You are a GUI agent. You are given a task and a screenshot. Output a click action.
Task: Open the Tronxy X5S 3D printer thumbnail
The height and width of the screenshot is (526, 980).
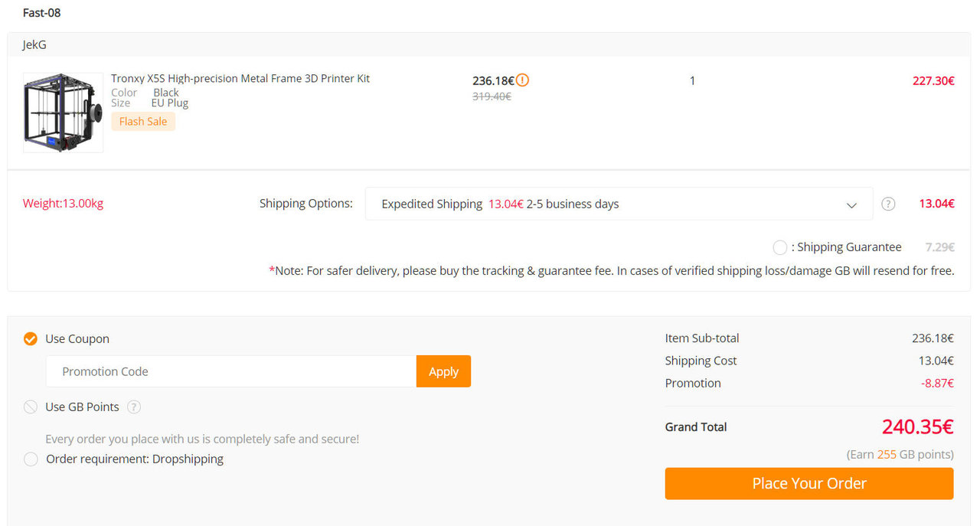coord(63,113)
